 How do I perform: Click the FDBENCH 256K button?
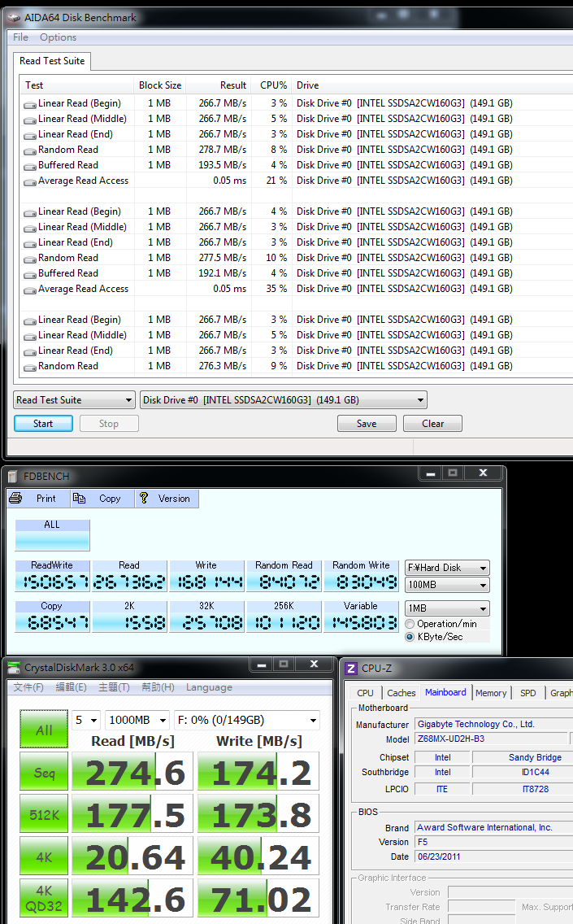[x=284, y=617]
